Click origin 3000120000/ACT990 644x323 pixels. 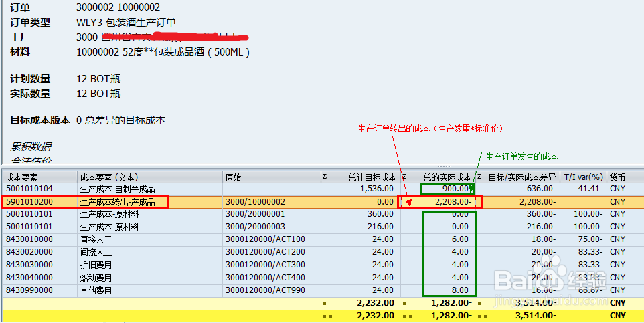265,290
